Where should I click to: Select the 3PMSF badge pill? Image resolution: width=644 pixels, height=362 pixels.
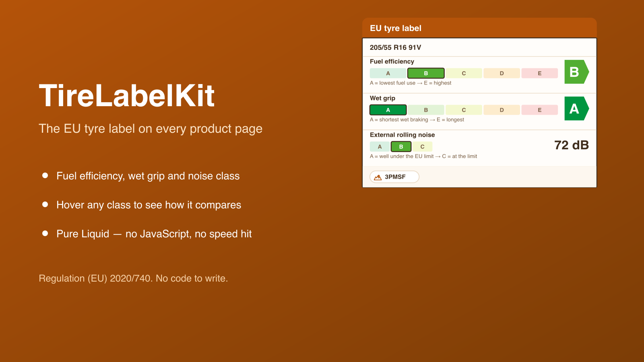(x=394, y=177)
